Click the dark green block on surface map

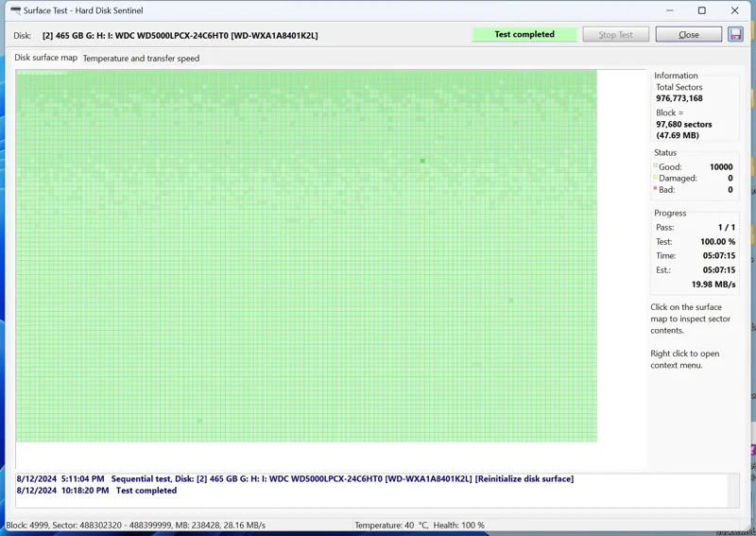(x=422, y=161)
